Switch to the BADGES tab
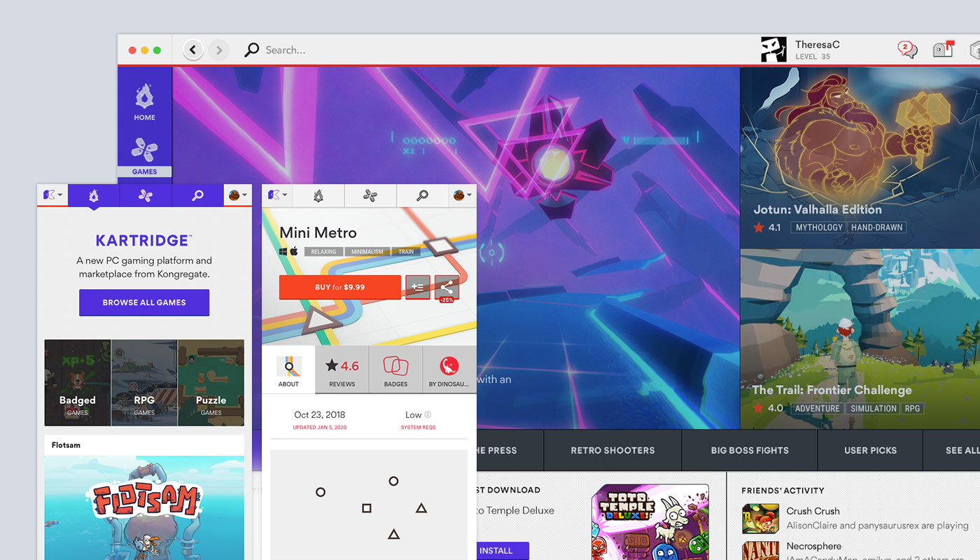The height and width of the screenshot is (560, 980). pyautogui.click(x=395, y=370)
